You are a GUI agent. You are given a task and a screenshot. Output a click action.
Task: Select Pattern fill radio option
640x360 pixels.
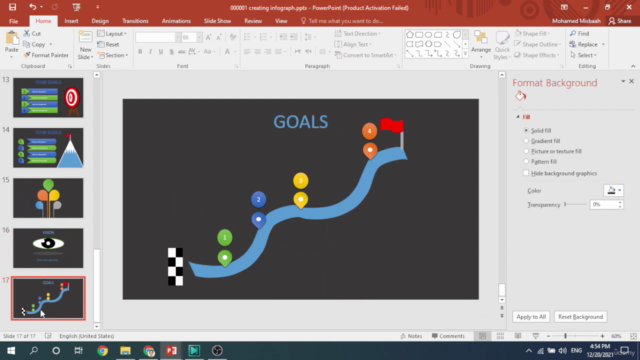tap(526, 162)
